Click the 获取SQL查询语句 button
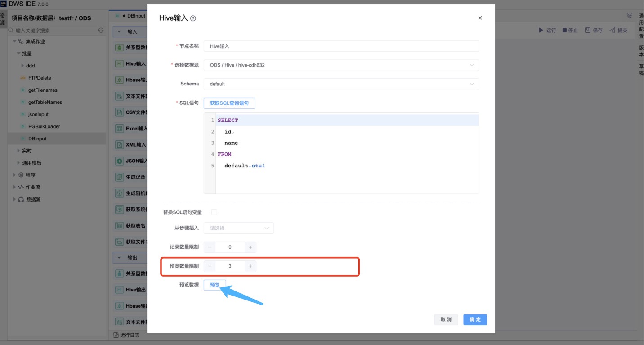This screenshot has width=644, height=345. (x=229, y=103)
